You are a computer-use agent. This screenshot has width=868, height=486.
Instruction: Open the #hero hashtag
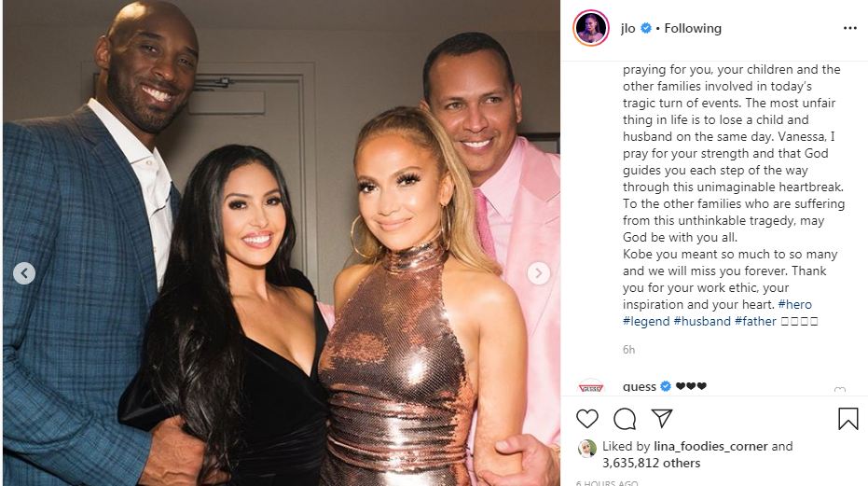(x=794, y=304)
